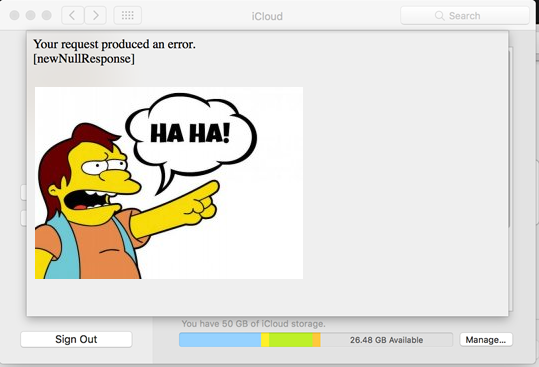Click the red close window button

[x=14, y=15]
